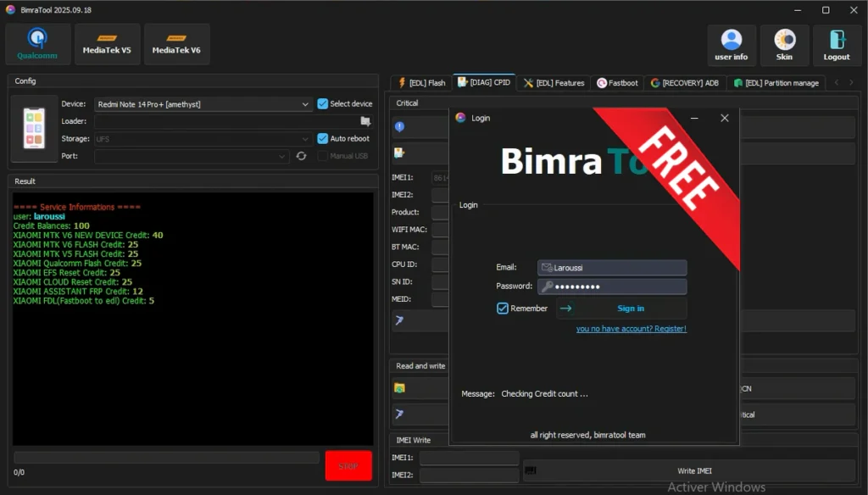Open the user info panel
Screen dimensions: 868x495
point(731,45)
